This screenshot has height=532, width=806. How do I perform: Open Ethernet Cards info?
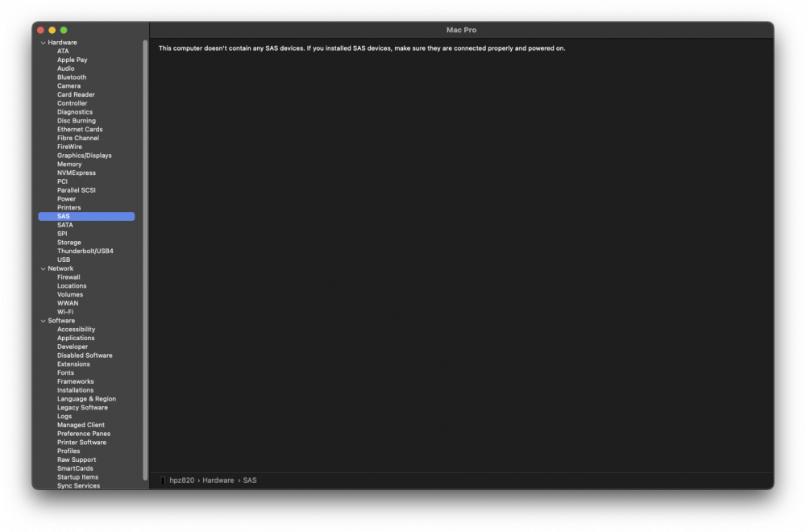(x=80, y=130)
